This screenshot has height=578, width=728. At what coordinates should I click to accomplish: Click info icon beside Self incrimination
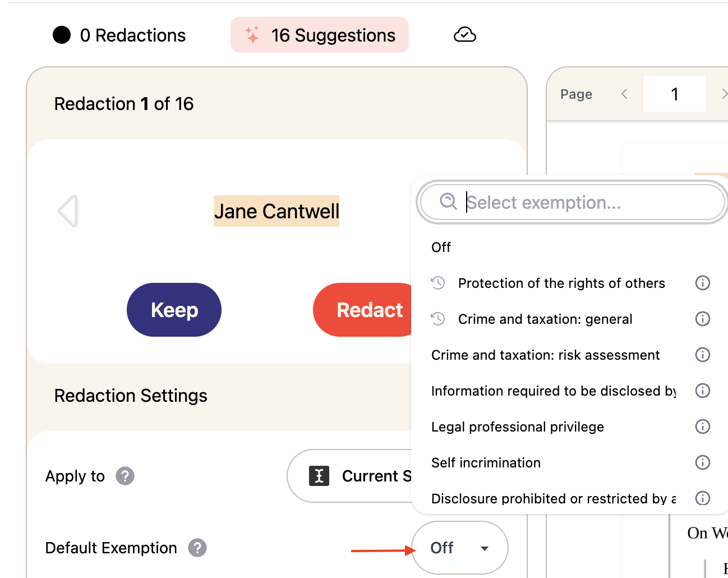[x=702, y=462]
